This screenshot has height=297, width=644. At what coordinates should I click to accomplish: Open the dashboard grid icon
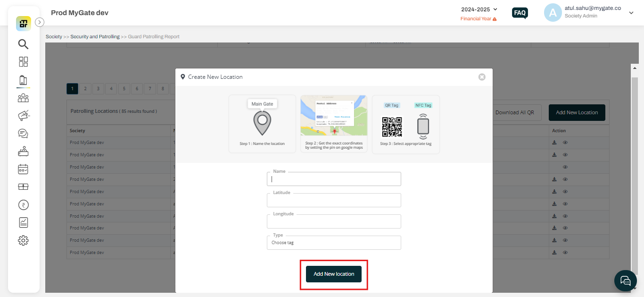[23, 62]
